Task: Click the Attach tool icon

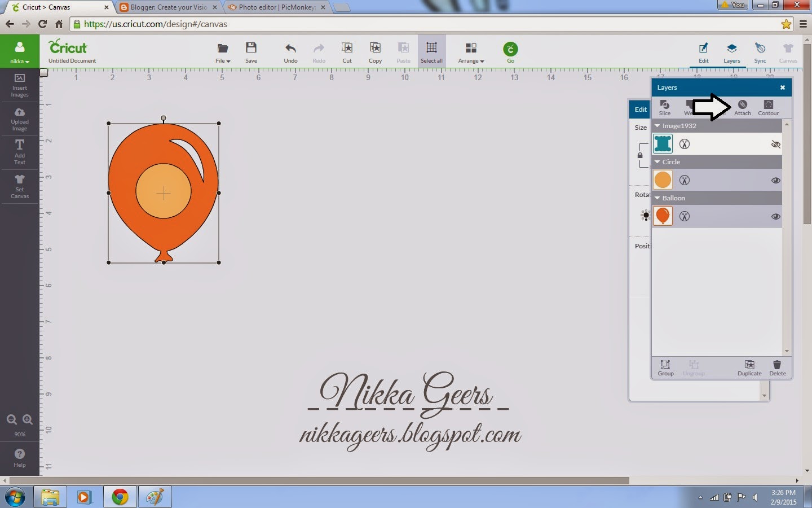Action: click(742, 108)
